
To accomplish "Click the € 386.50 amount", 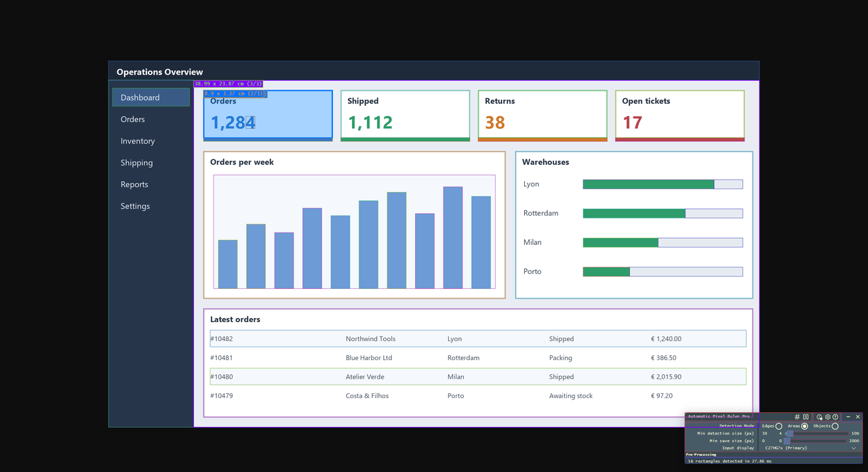I will tap(664, 358).
